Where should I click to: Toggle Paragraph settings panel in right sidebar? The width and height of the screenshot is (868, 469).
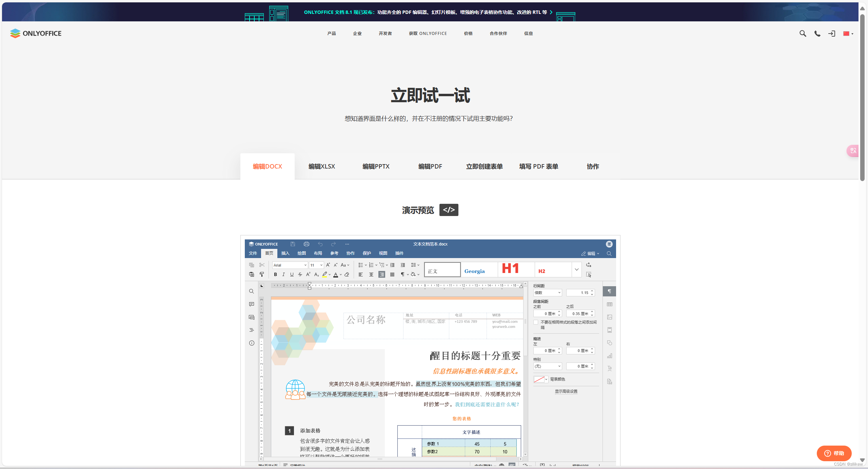(609, 291)
